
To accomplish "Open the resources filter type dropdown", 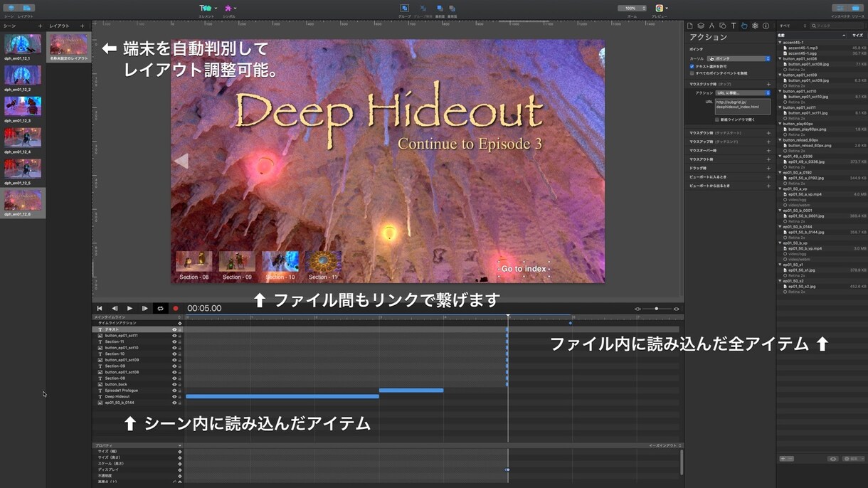I will (x=792, y=26).
